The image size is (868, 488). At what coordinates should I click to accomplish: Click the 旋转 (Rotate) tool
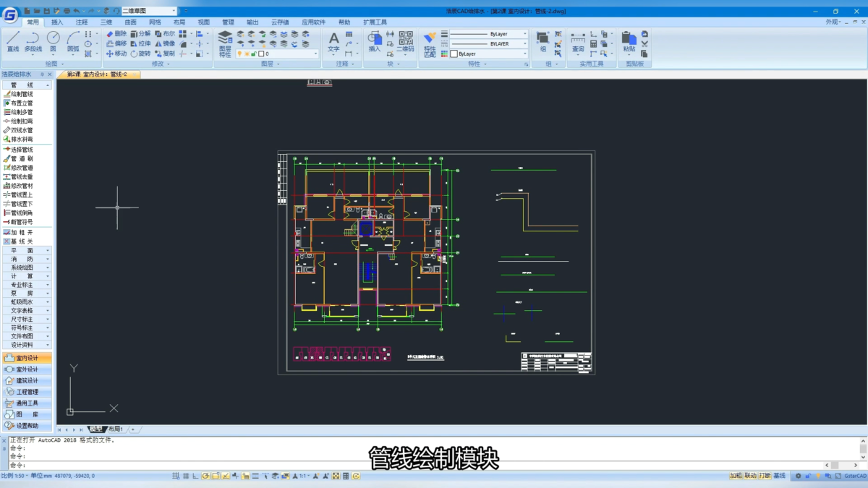(x=140, y=53)
